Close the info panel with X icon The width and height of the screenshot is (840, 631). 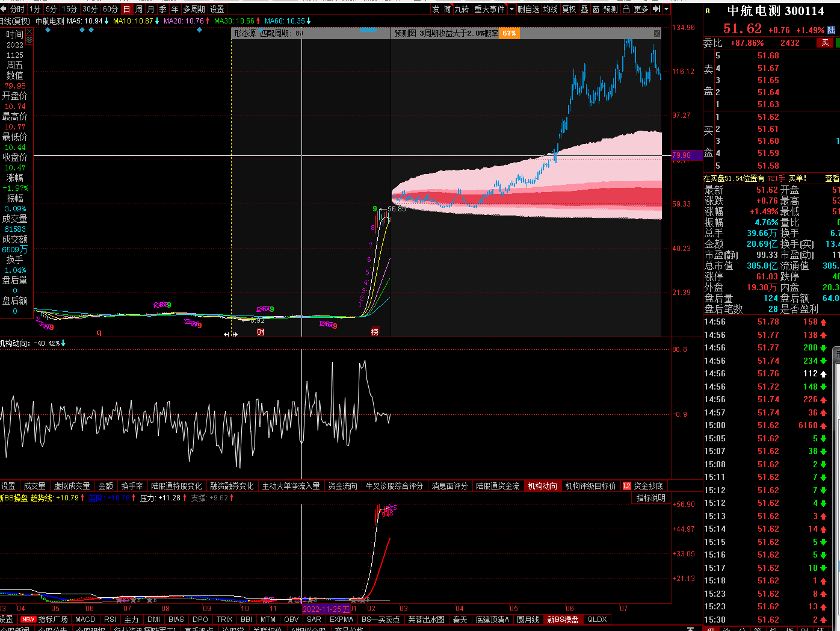pos(29,31)
